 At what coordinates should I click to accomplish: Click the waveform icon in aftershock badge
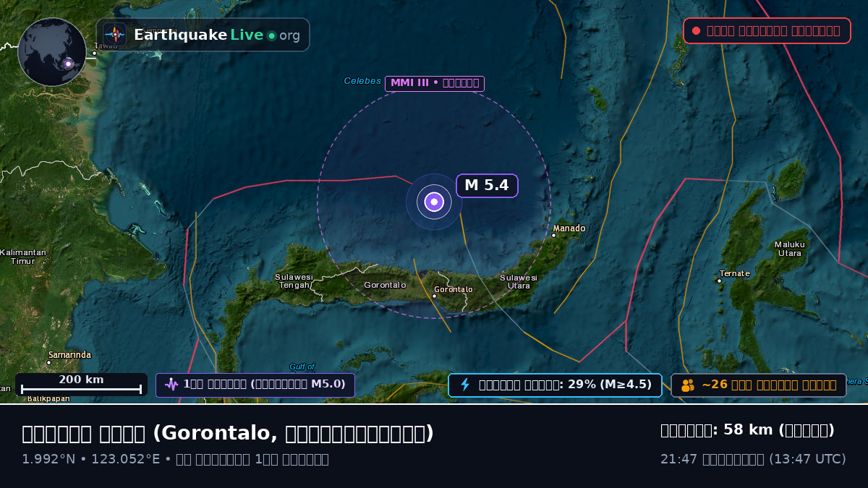171,385
